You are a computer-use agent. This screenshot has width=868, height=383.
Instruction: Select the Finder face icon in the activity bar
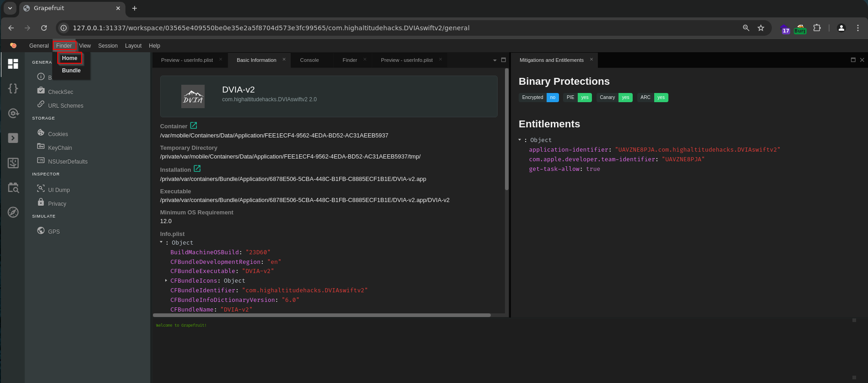13,163
